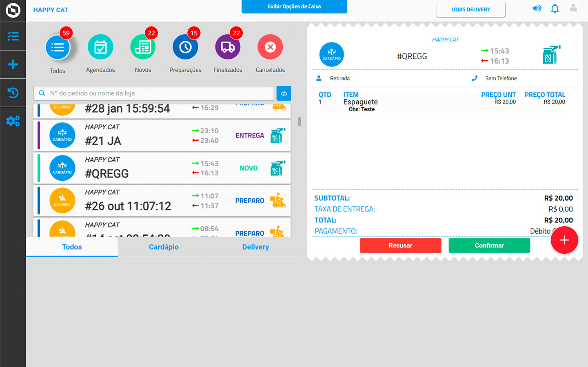
Task: Expand Exibir Opções de Caixa panel
Action: [x=294, y=7]
